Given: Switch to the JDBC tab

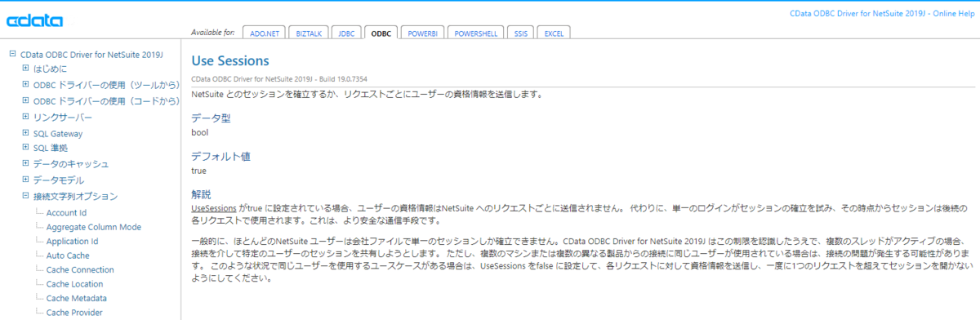Looking at the screenshot, I should [x=345, y=33].
